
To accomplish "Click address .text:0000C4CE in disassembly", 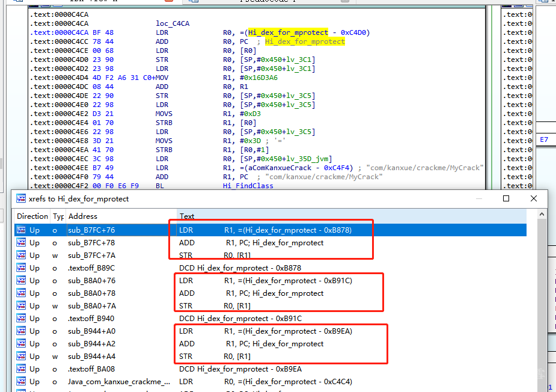I will click(60, 51).
